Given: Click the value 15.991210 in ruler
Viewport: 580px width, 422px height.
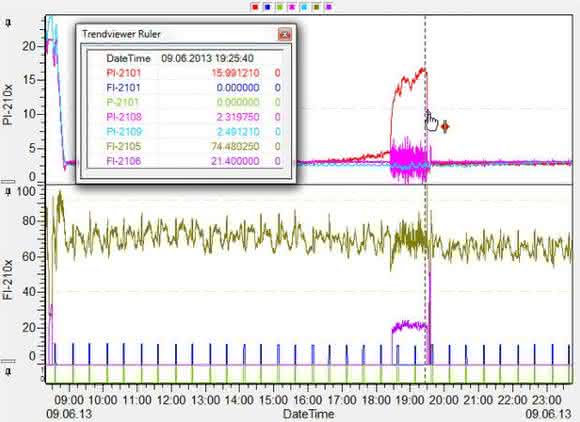Looking at the screenshot, I should click(x=235, y=73).
